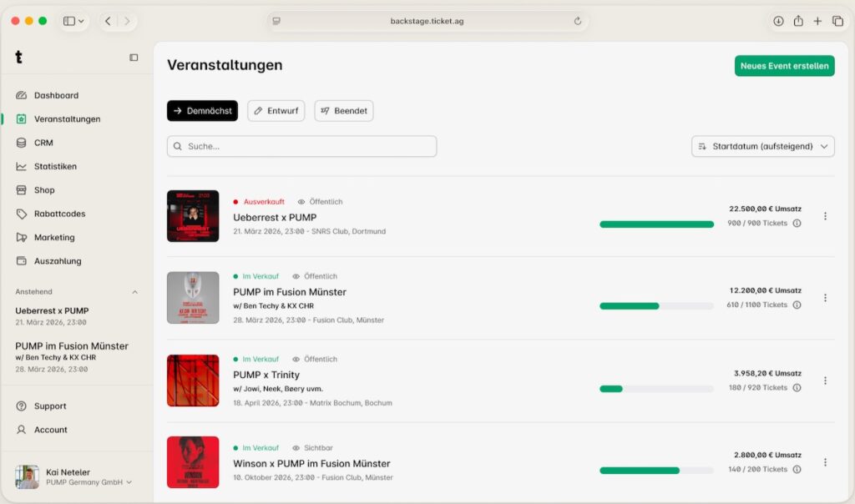Switch to the Beendet tab
Viewport: 855px width, 504px height.
pyautogui.click(x=343, y=111)
